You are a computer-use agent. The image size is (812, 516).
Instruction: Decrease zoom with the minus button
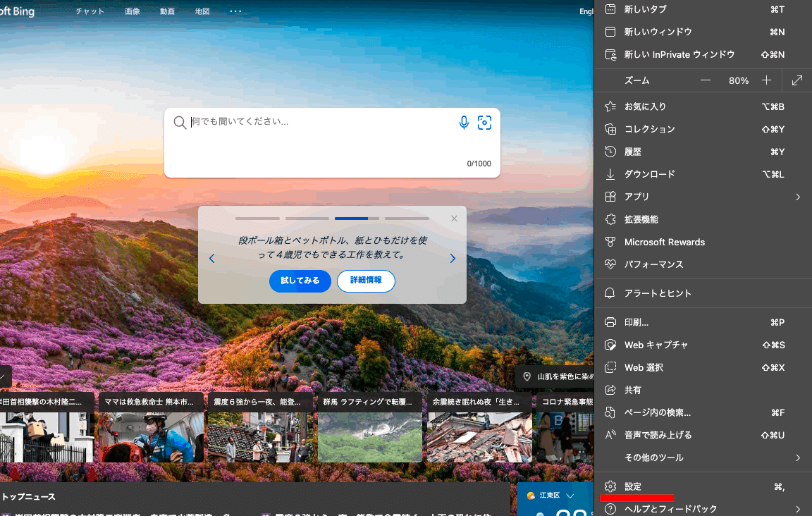(x=706, y=80)
